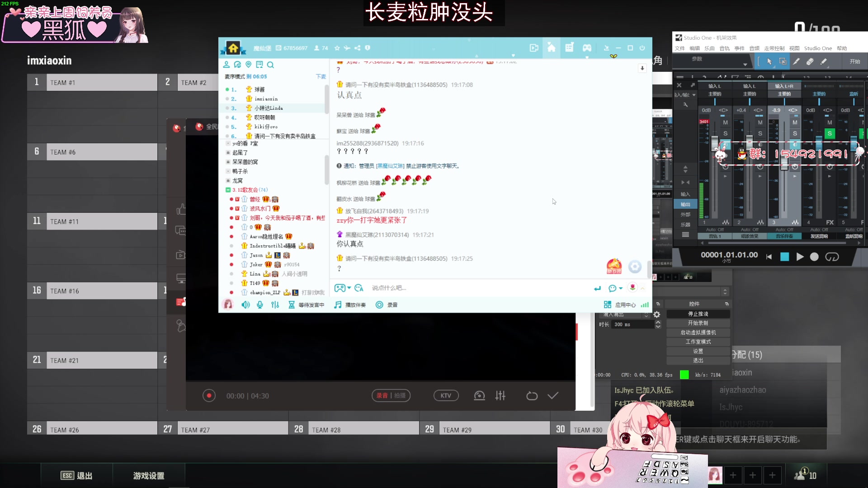Solo mixer channel 1 in Studio One

click(x=725, y=133)
